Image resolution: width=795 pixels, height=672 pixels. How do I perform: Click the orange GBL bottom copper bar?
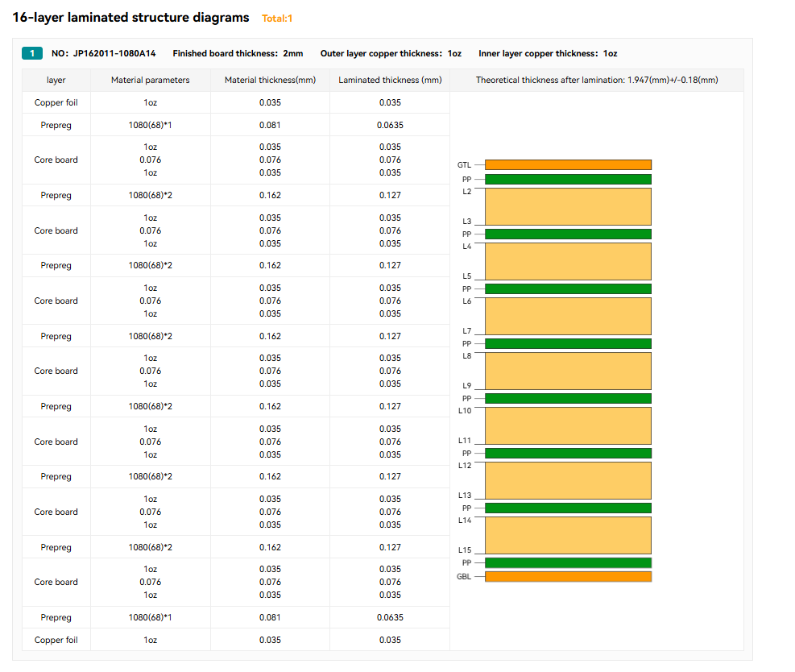coord(568,577)
